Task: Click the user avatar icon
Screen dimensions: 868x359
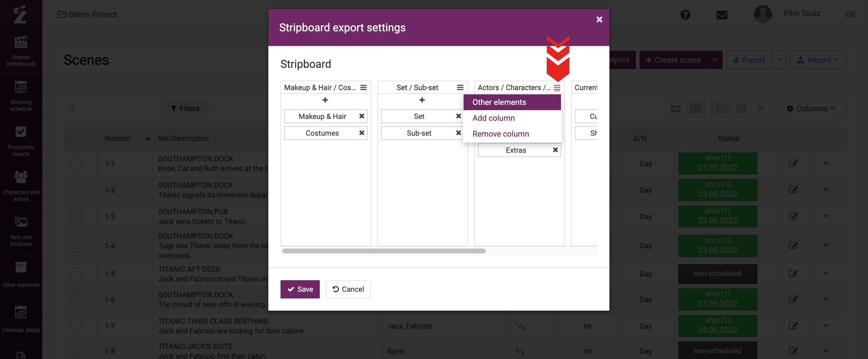Action: 763,14
